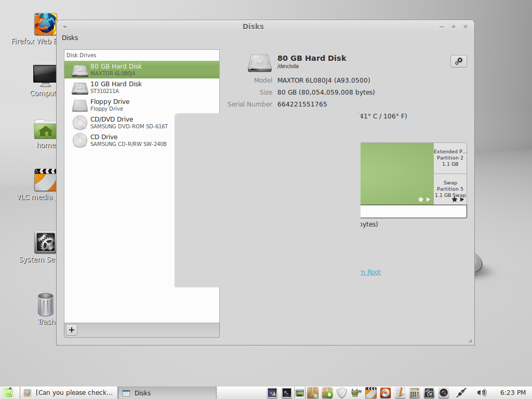The image size is (532, 399).
Task: Open the Linux Mint start menu
Action: pos(7,393)
